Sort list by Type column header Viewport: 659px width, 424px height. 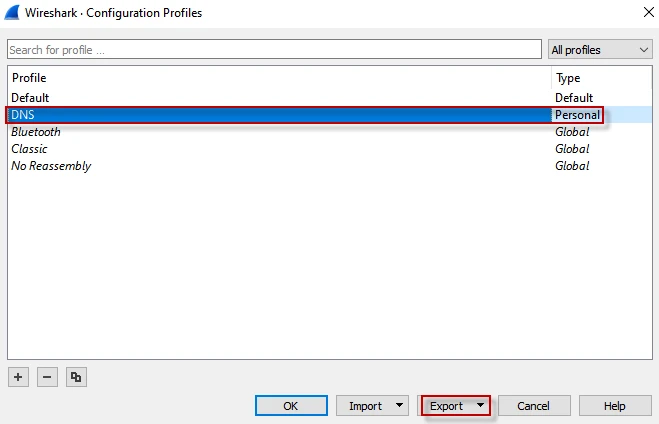click(600, 78)
